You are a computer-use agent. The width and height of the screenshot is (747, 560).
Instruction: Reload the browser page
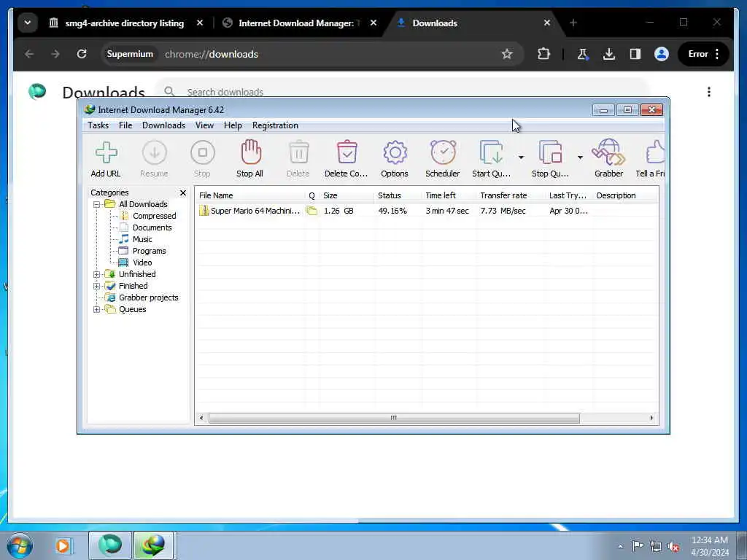pyautogui.click(x=82, y=54)
